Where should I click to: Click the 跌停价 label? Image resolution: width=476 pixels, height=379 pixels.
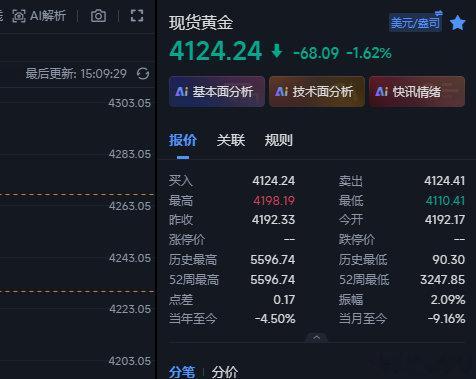357,239
